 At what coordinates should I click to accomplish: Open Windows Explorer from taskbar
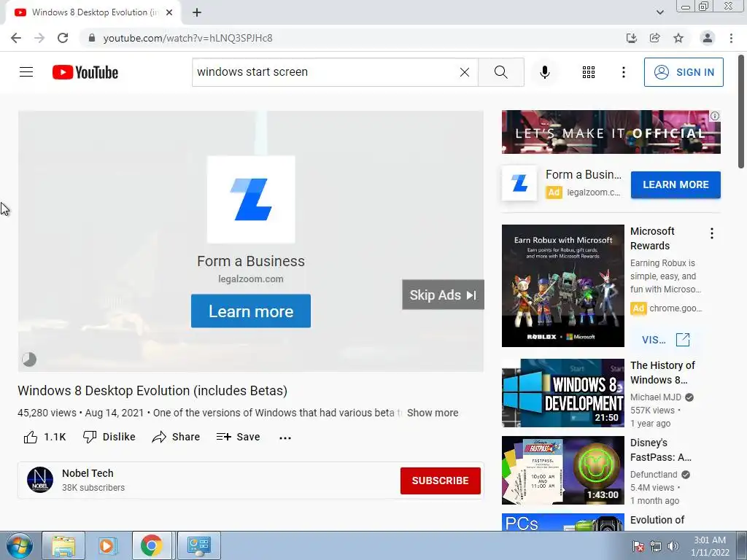pyautogui.click(x=63, y=545)
